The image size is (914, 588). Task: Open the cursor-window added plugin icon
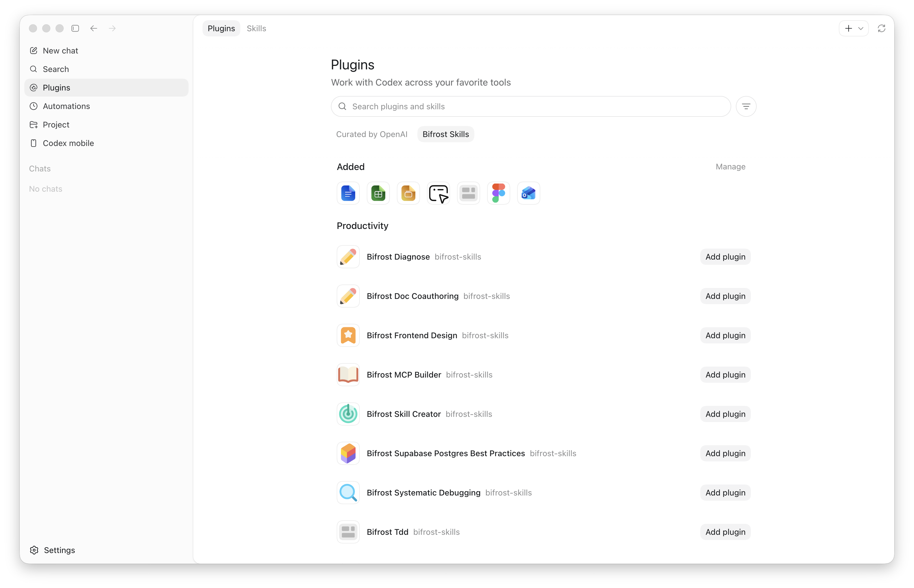pos(438,193)
